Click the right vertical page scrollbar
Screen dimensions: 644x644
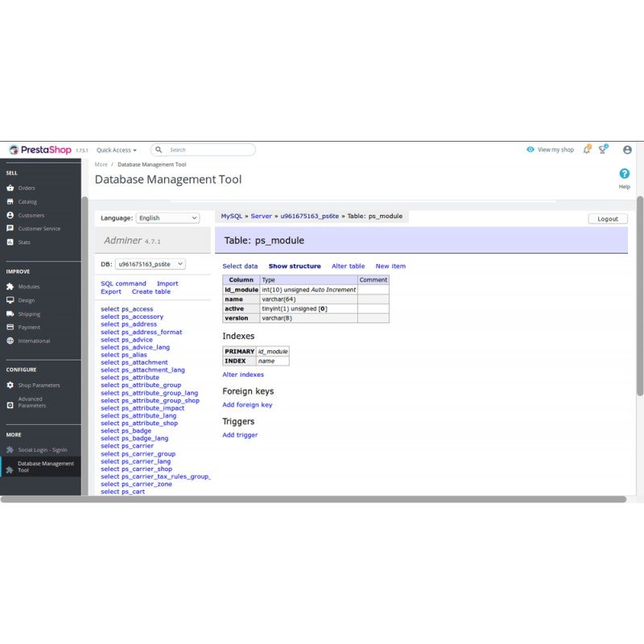(x=640, y=296)
